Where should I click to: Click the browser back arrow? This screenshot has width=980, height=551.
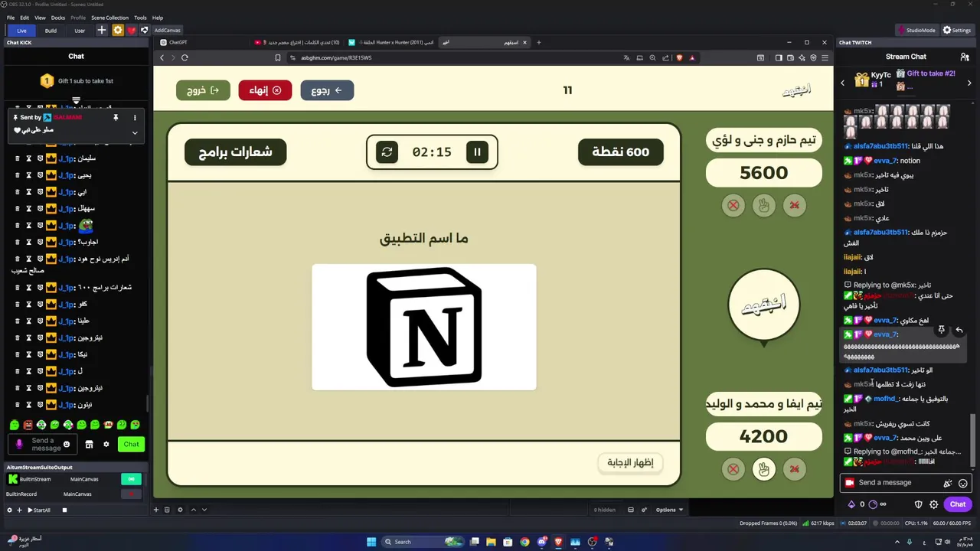pos(162,57)
